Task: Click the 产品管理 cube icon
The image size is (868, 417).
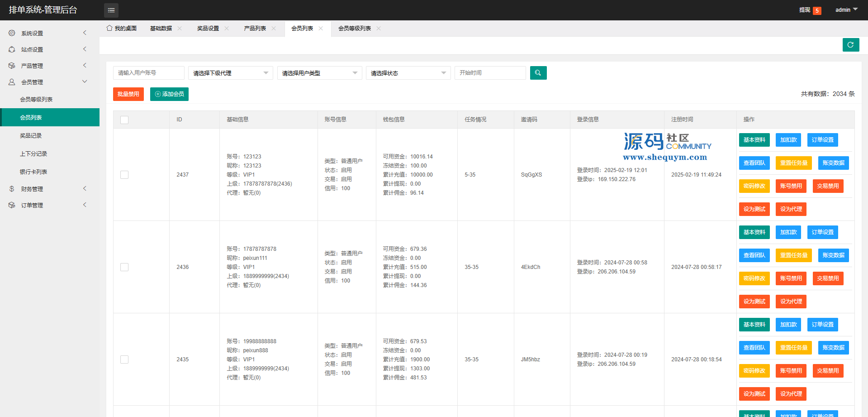Action: click(x=12, y=66)
